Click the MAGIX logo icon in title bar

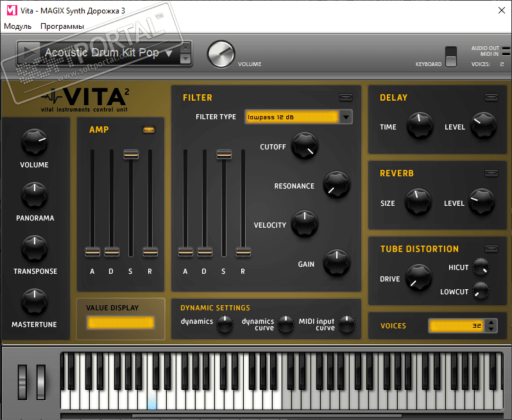tap(12, 11)
